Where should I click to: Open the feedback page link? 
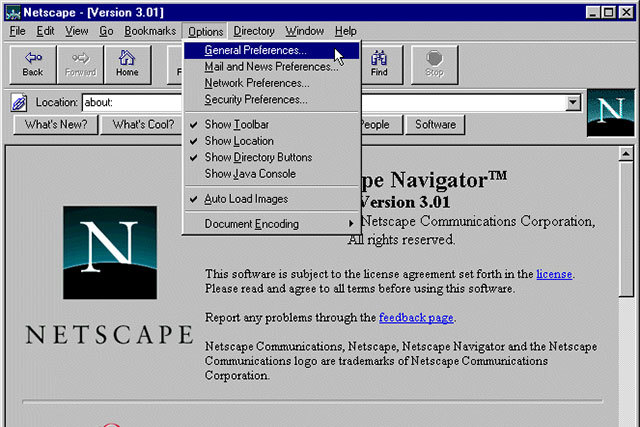click(x=416, y=318)
